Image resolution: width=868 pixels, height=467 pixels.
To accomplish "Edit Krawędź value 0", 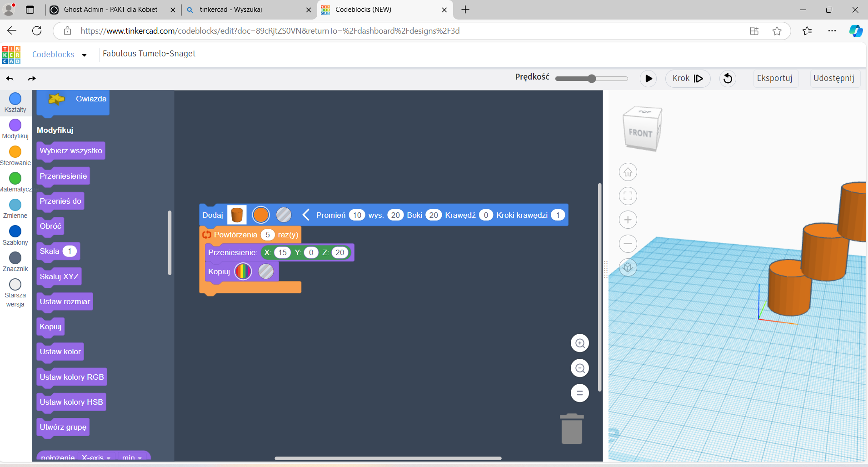I will pos(486,215).
